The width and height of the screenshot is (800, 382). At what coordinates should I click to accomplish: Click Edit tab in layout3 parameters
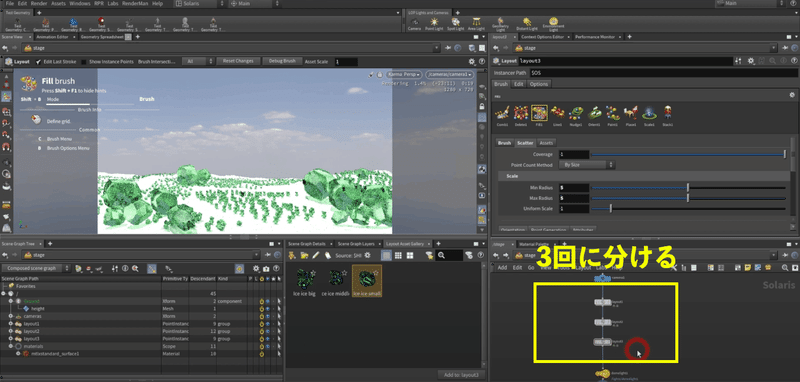518,84
